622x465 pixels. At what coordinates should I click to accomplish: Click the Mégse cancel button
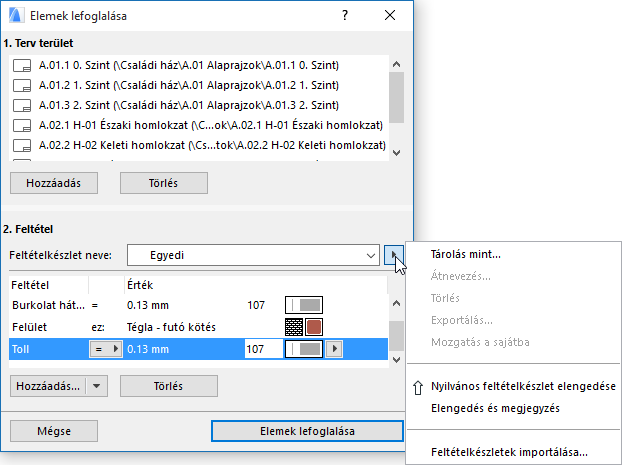54,431
